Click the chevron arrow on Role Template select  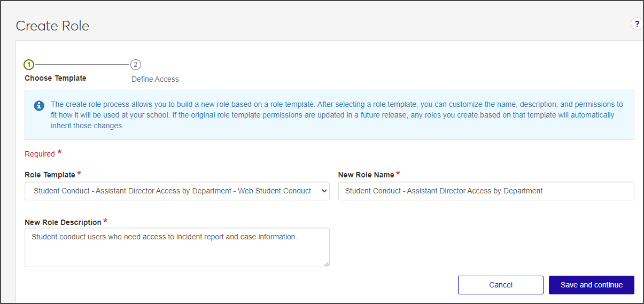[323, 191]
